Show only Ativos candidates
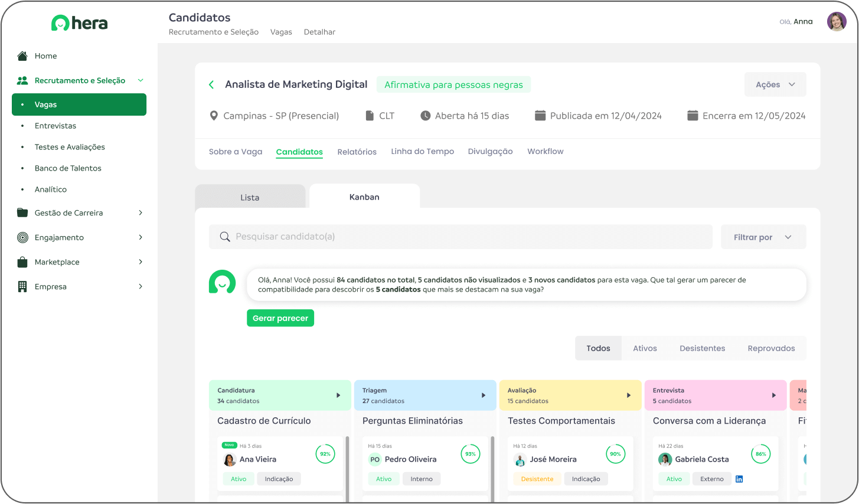 645,349
